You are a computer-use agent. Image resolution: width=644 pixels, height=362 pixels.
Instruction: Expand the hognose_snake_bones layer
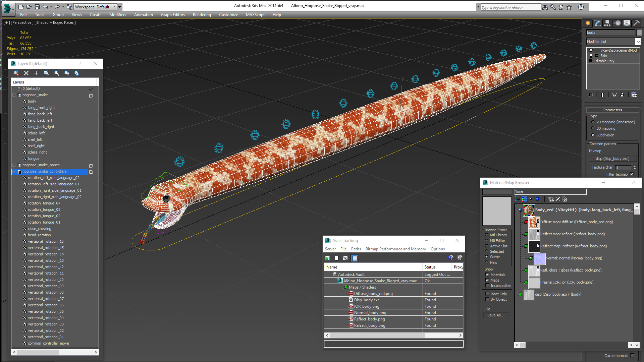tap(14, 165)
